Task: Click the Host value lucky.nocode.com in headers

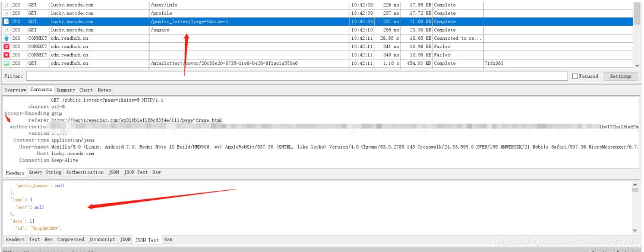Action: click(x=72, y=153)
